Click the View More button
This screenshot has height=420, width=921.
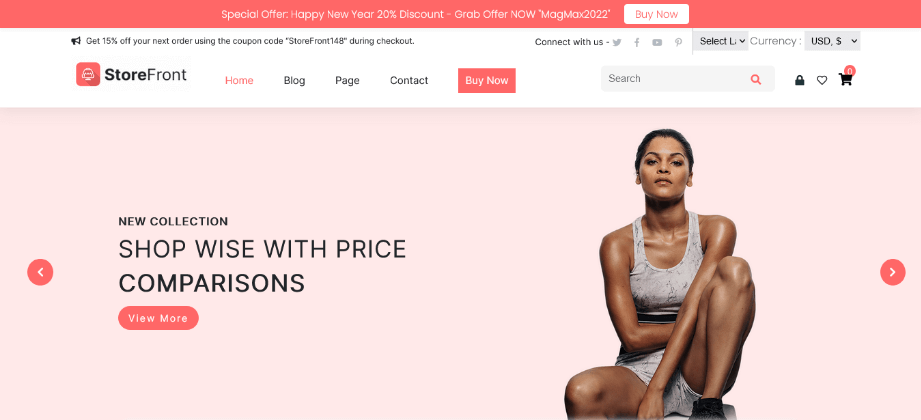coord(158,318)
